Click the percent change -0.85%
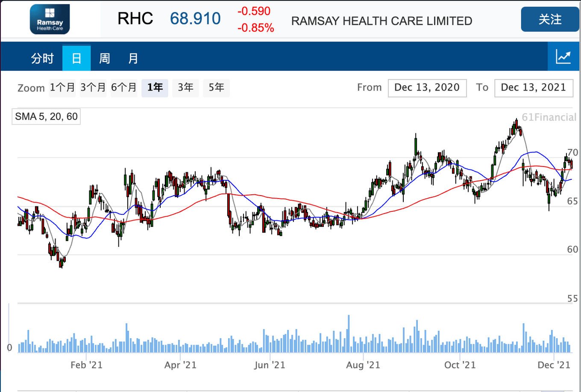The height and width of the screenshot is (392, 581). pos(256,28)
